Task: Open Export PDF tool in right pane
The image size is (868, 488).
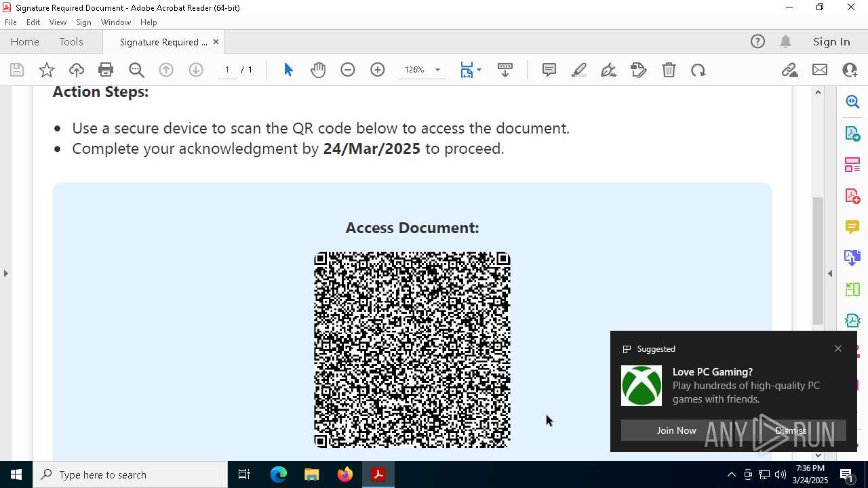Action: point(852,133)
